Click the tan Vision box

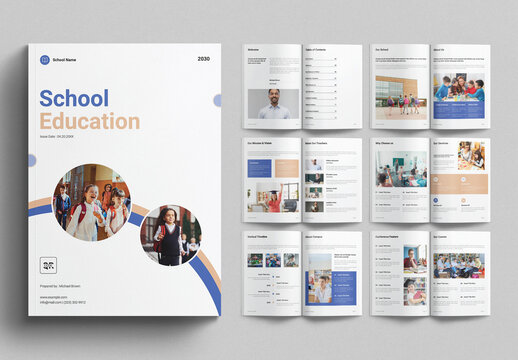click(x=287, y=168)
